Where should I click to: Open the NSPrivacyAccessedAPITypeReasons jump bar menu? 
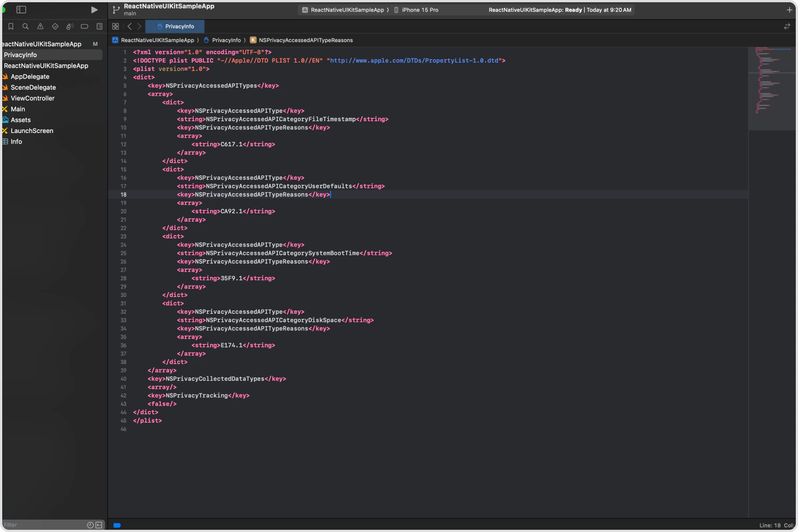pyautogui.click(x=305, y=40)
